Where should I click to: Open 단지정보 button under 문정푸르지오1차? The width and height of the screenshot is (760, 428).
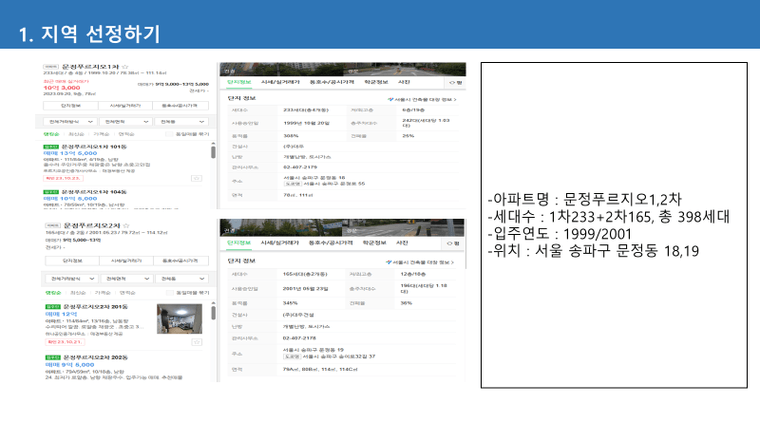coord(71,106)
